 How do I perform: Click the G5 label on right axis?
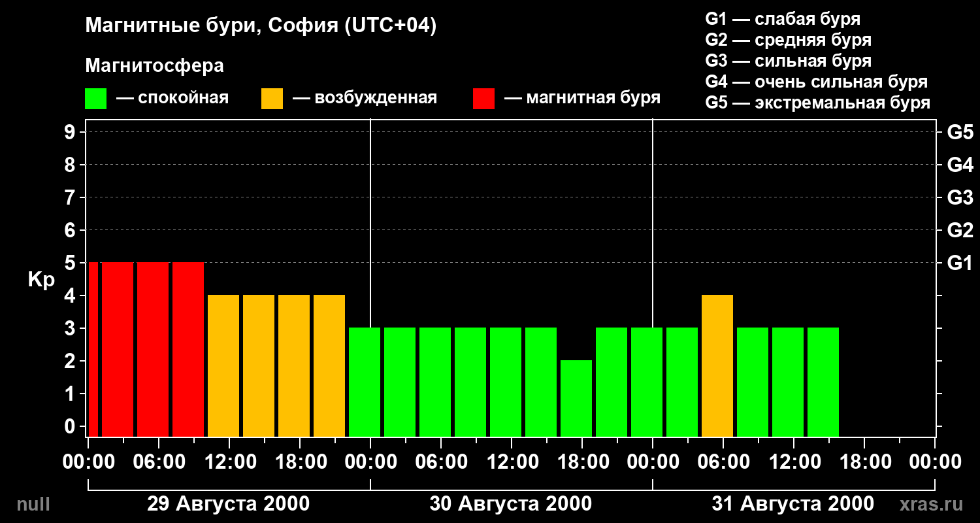pos(960,132)
